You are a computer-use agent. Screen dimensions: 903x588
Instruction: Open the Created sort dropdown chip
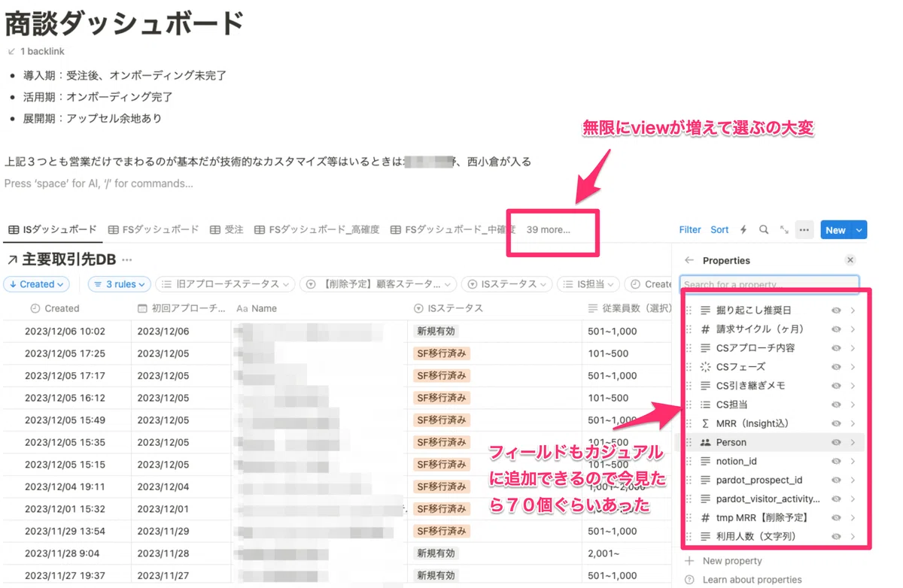37,284
